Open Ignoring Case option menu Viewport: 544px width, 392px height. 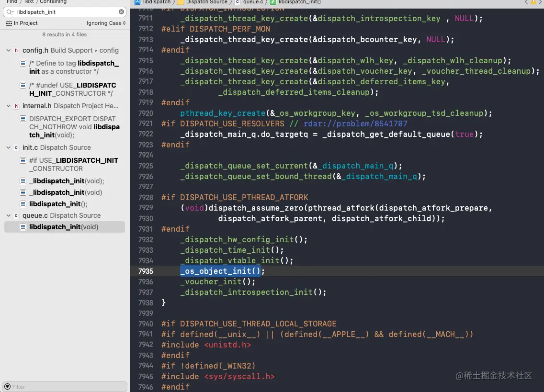coord(106,23)
